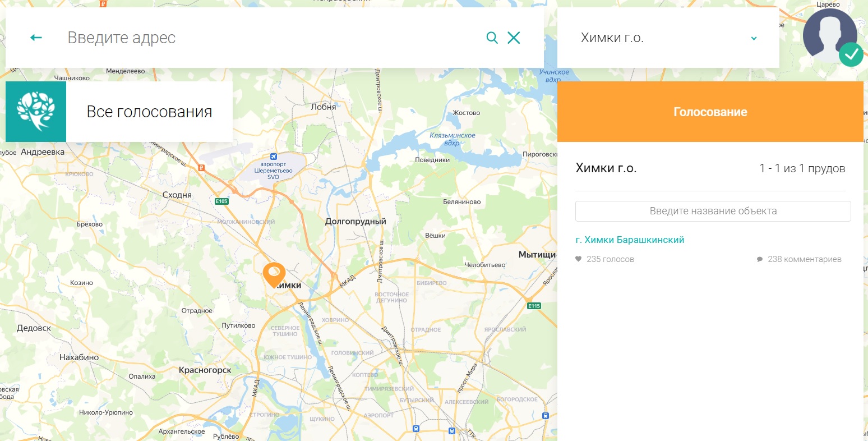Click comment bubble icon beside 238 комментариев
This screenshot has height=441, width=868.
[760, 259]
